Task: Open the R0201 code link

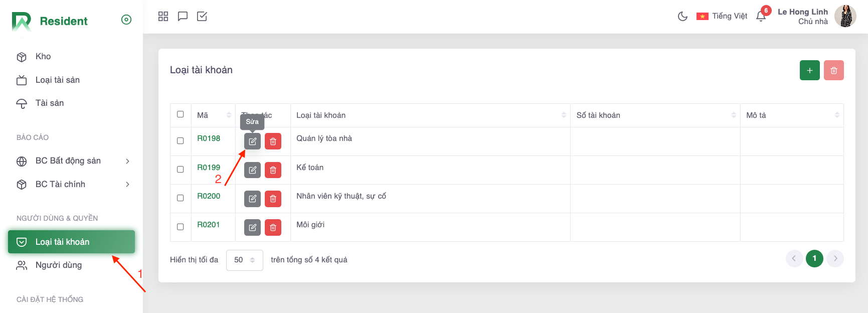Action: point(209,225)
